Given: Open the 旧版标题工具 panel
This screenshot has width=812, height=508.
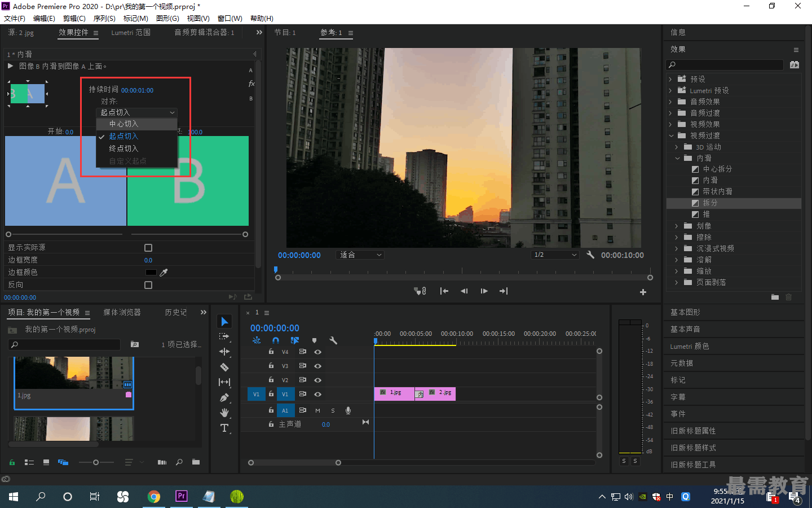Looking at the screenshot, I should point(693,465).
